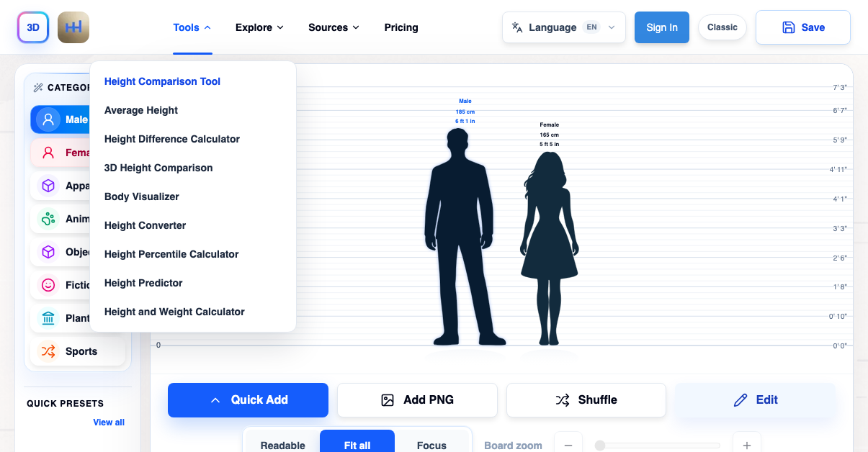Click the Sign In button
Viewport: 868px width, 452px height.
(x=662, y=27)
